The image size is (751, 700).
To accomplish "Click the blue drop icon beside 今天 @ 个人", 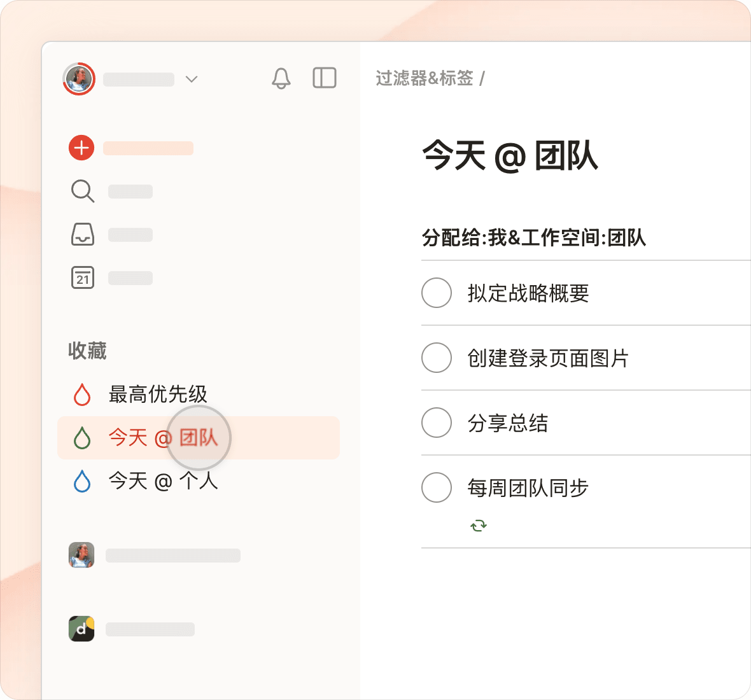I will click(x=82, y=480).
